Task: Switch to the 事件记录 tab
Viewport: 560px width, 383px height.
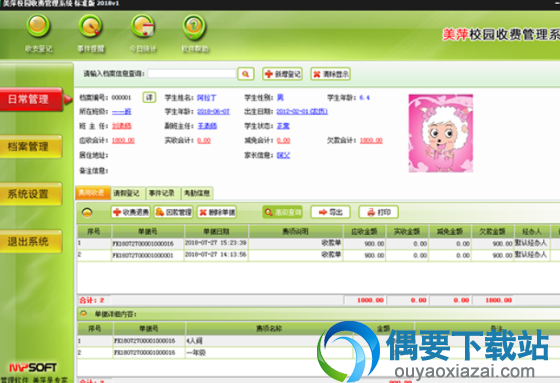Action: 162,193
